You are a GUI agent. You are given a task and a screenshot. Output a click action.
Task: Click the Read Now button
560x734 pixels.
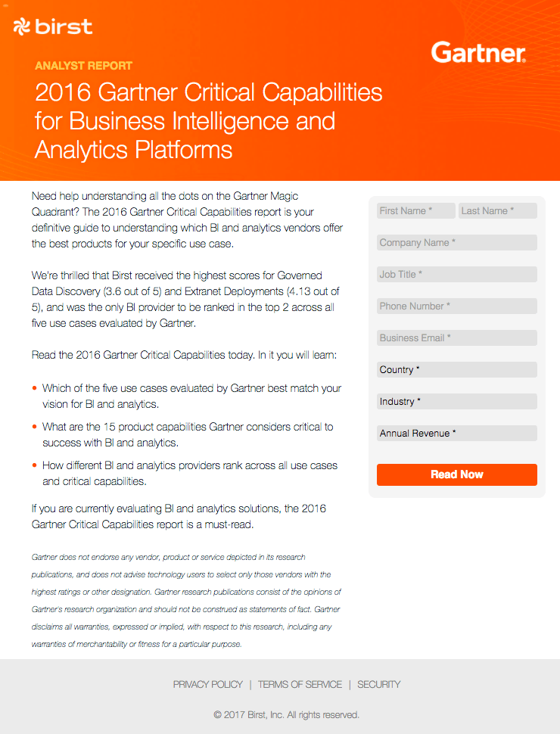tap(456, 474)
